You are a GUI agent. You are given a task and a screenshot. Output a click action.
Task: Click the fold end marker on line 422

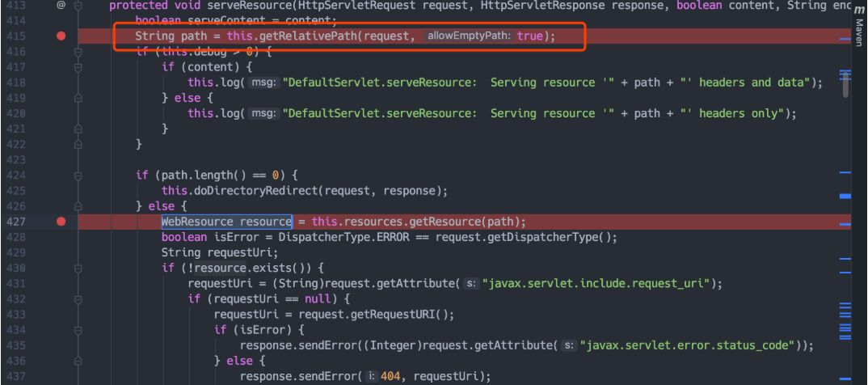(78, 144)
